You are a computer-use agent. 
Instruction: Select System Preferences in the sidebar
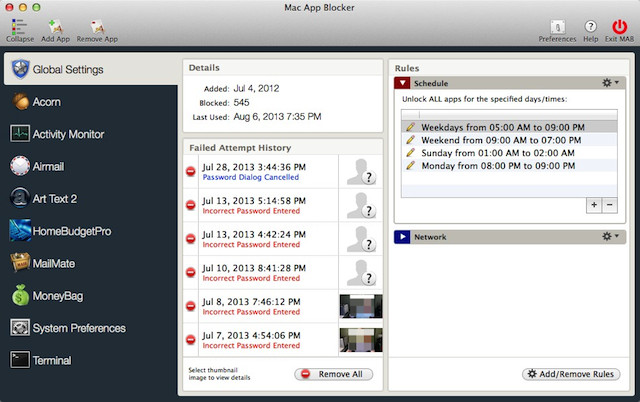[x=91, y=328]
